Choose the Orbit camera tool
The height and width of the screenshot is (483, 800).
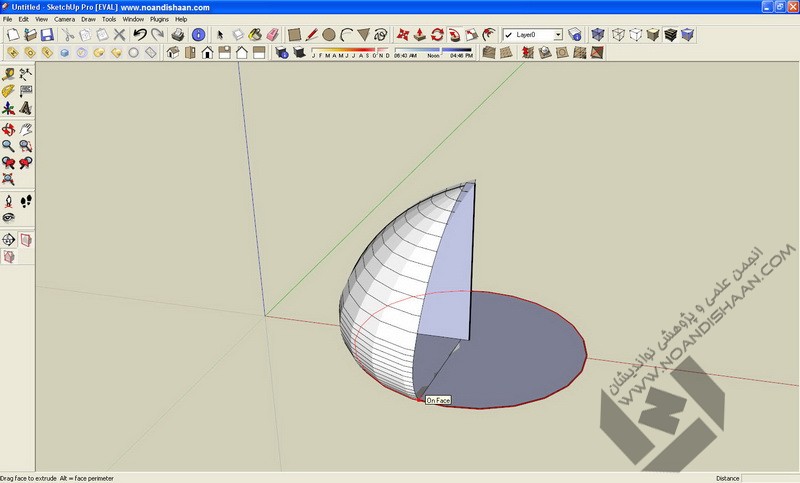[x=8, y=129]
